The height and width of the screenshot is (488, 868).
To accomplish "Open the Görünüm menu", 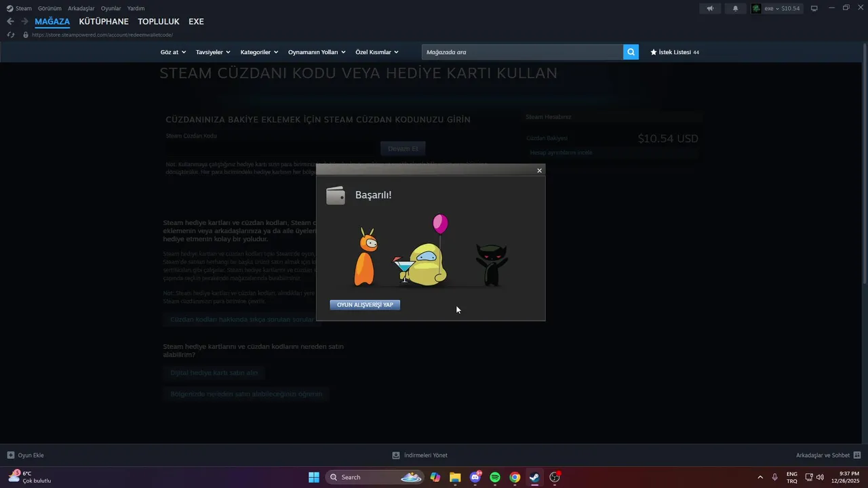I will click(50, 8).
